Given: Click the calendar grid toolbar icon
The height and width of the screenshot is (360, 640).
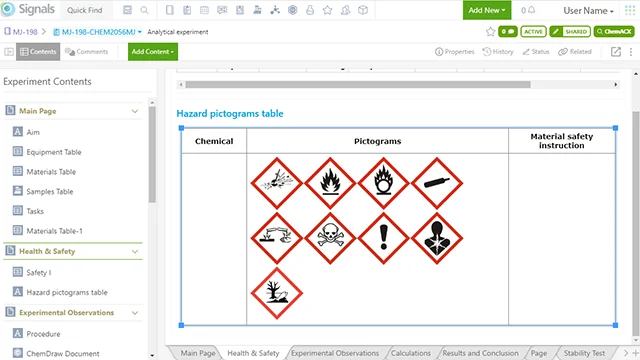Looking at the screenshot, I should pos(204,10).
